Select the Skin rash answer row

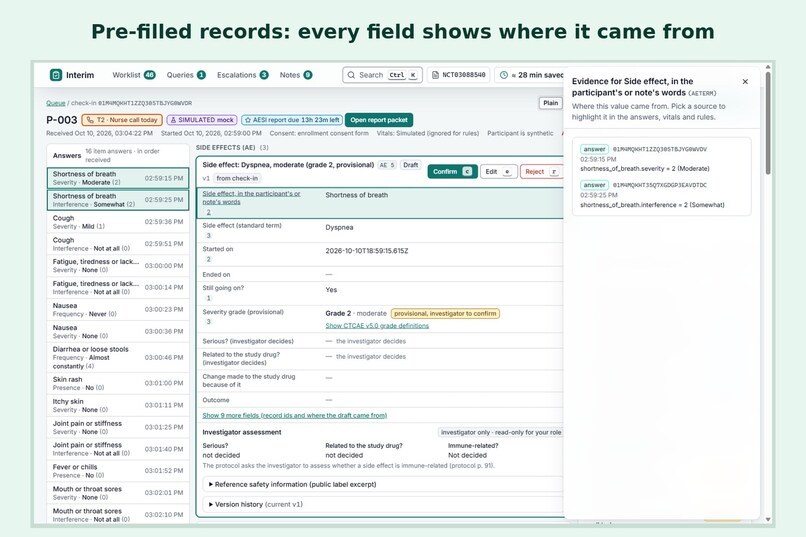coord(118,383)
